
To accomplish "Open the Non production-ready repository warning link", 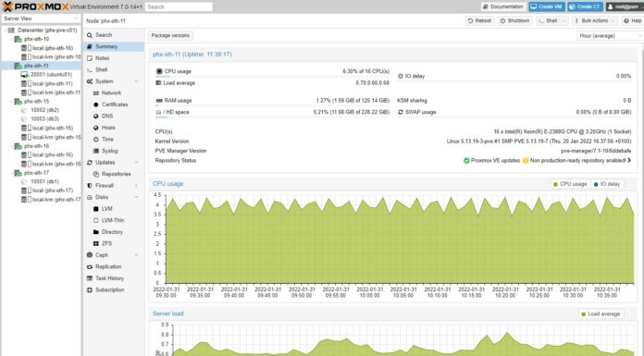I will tap(577, 161).
